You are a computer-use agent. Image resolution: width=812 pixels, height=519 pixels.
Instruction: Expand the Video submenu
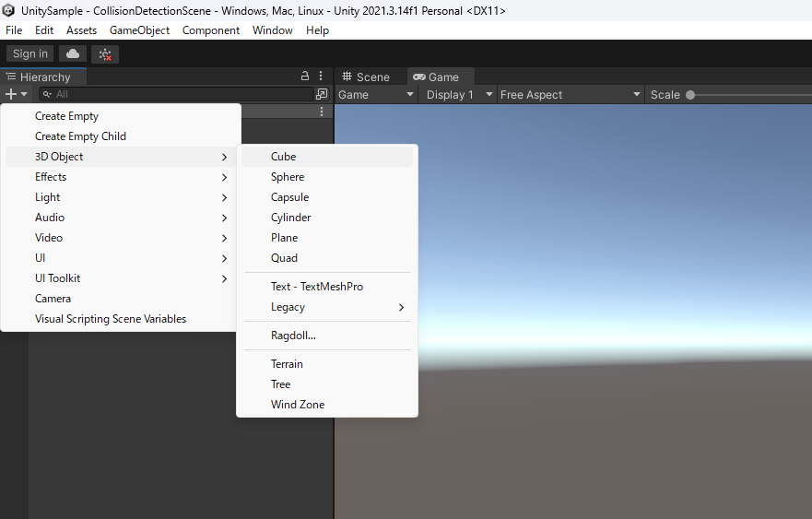(121, 238)
